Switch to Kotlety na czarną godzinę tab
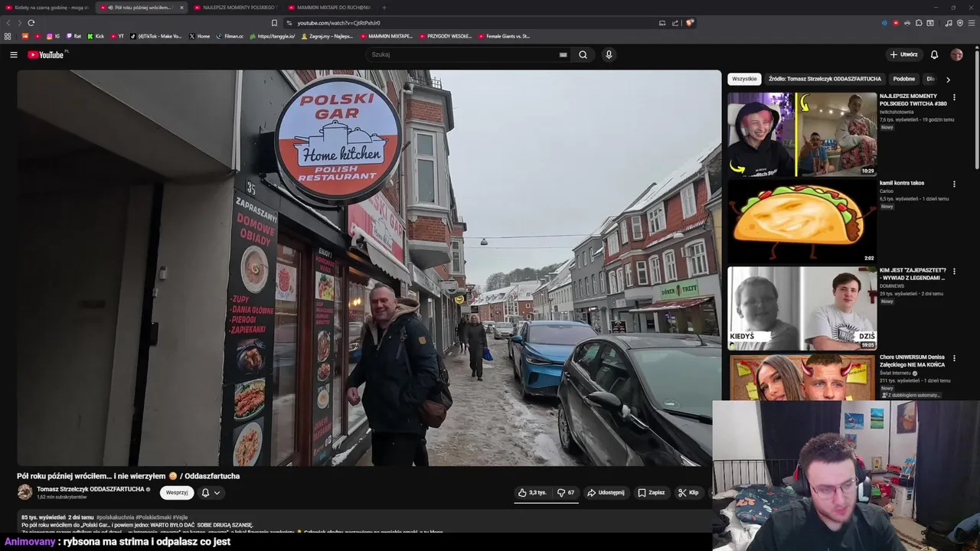980x551 pixels. point(47,8)
